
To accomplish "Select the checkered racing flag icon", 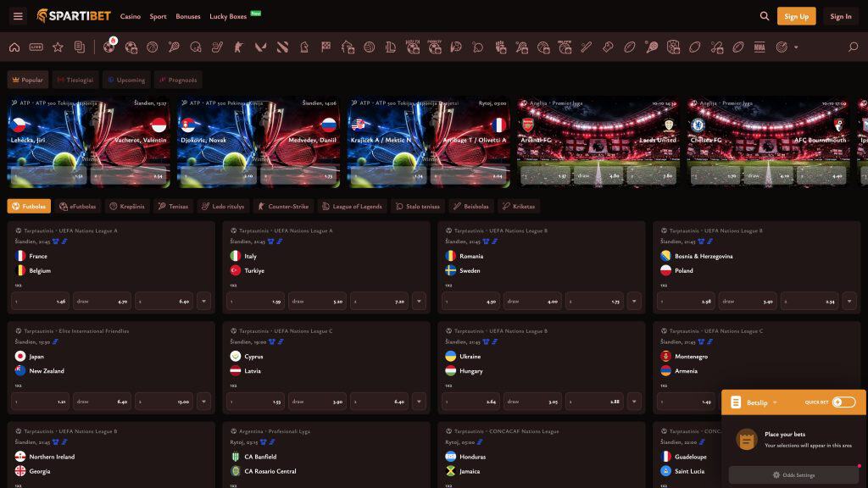I will pos(325,47).
